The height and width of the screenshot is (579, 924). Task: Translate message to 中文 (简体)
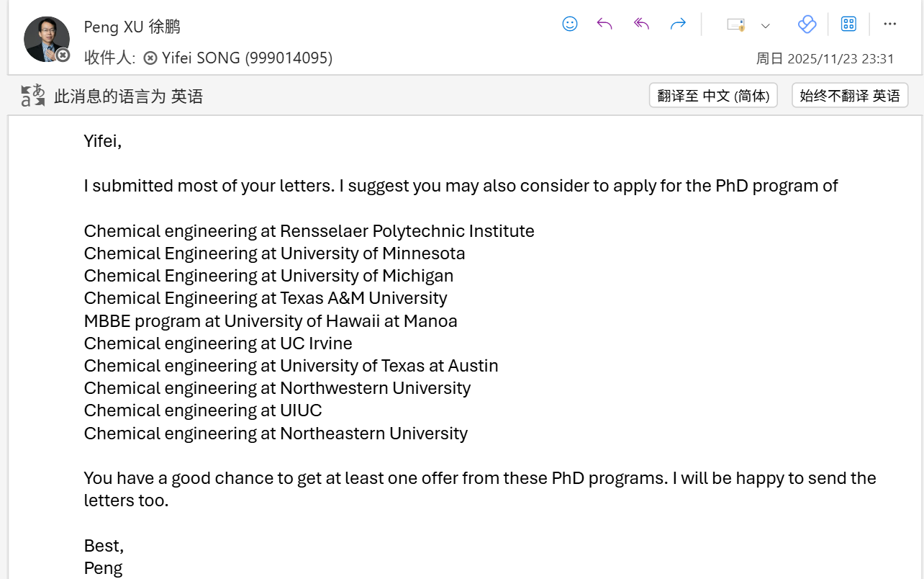pyautogui.click(x=713, y=95)
